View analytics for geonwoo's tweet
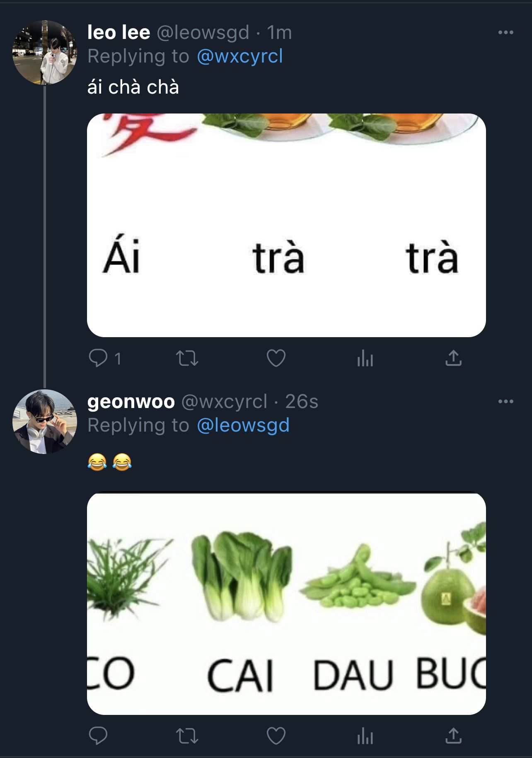The image size is (532, 758). click(365, 736)
